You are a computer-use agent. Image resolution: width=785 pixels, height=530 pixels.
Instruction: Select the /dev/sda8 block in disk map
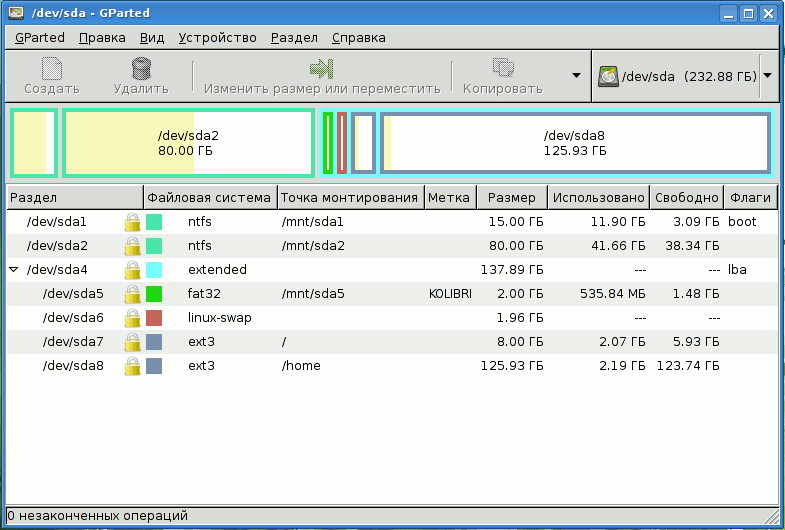tap(574, 143)
